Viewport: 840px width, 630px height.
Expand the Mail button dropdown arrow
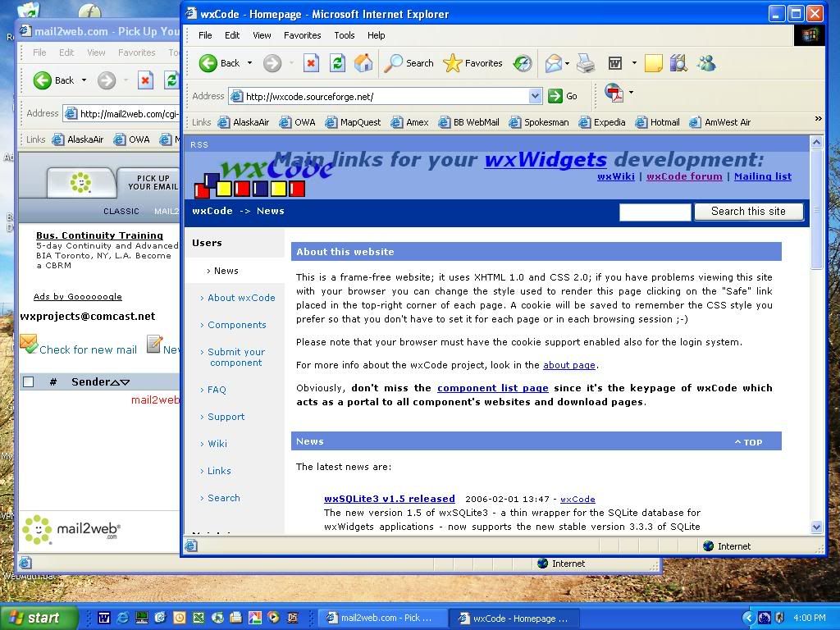[x=567, y=63]
